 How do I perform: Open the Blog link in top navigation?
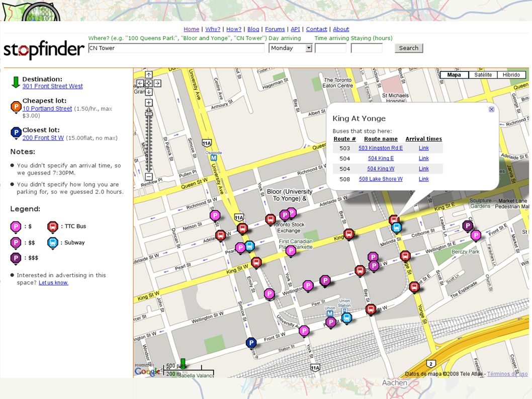[x=253, y=29]
